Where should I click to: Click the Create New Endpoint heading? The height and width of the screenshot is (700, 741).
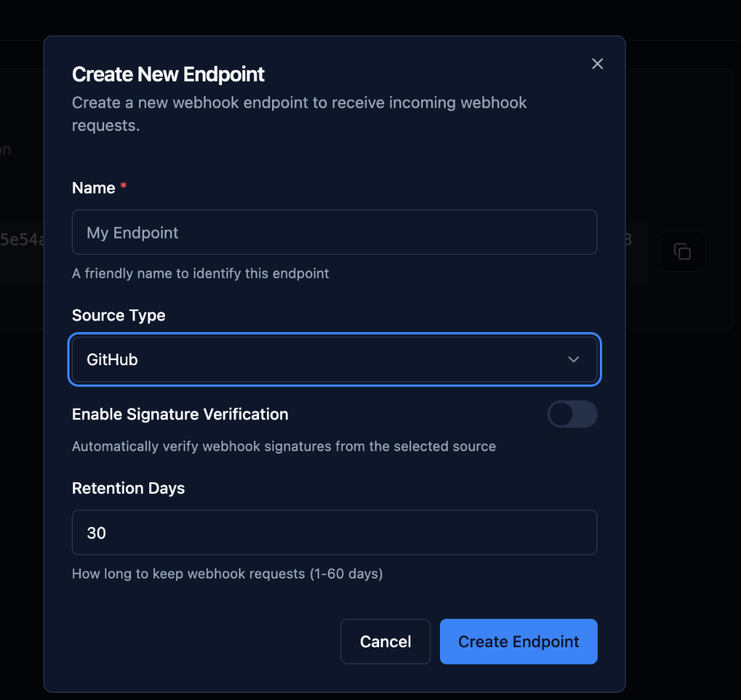(169, 74)
